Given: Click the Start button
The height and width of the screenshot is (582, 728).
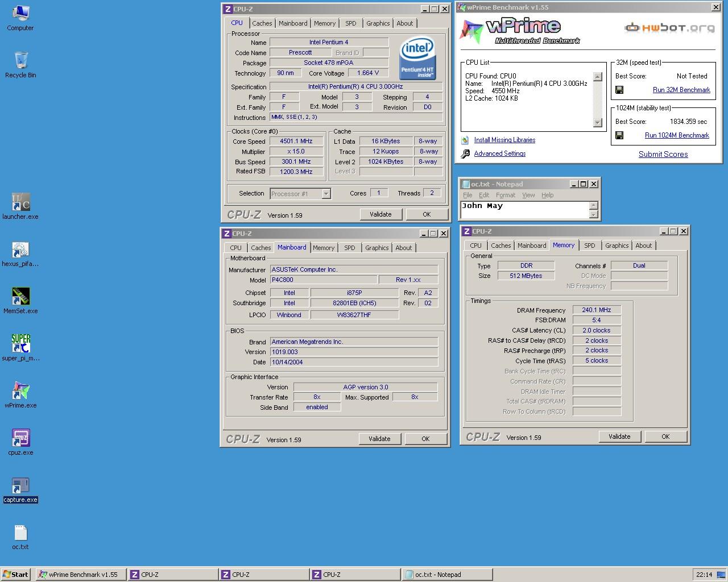Looking at the screenshot, I should (15, 575).
